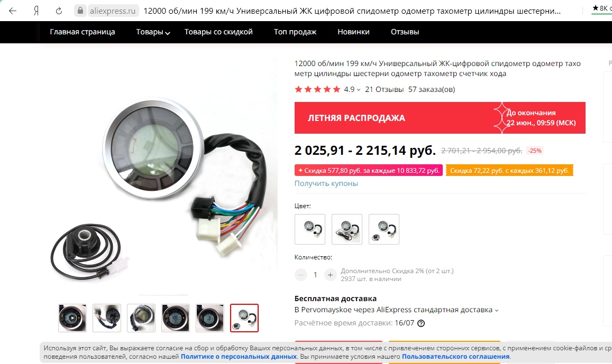
Task: Increase quantity with the plus button
Action: (x=330, y=275)
